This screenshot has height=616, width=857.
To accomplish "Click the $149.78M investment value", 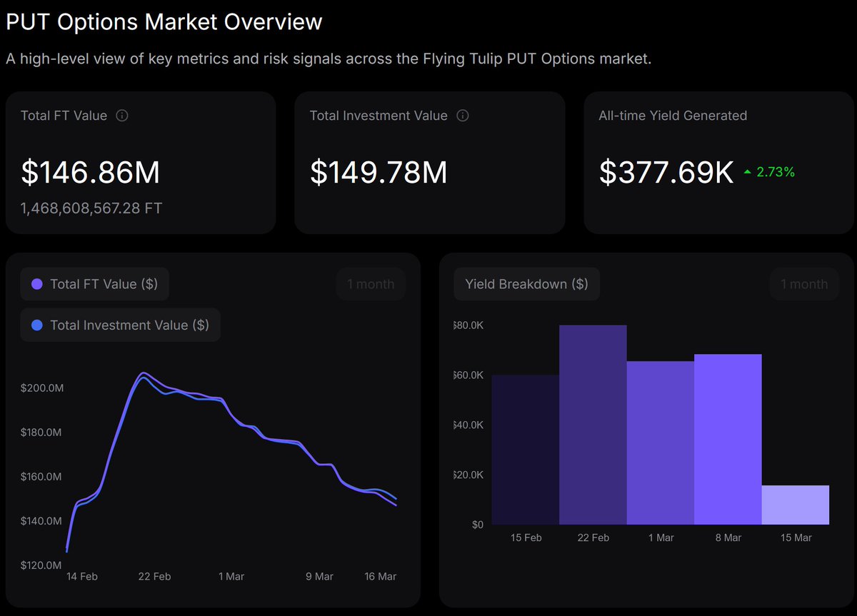I will pyautogui.click(x=379, y=173).
